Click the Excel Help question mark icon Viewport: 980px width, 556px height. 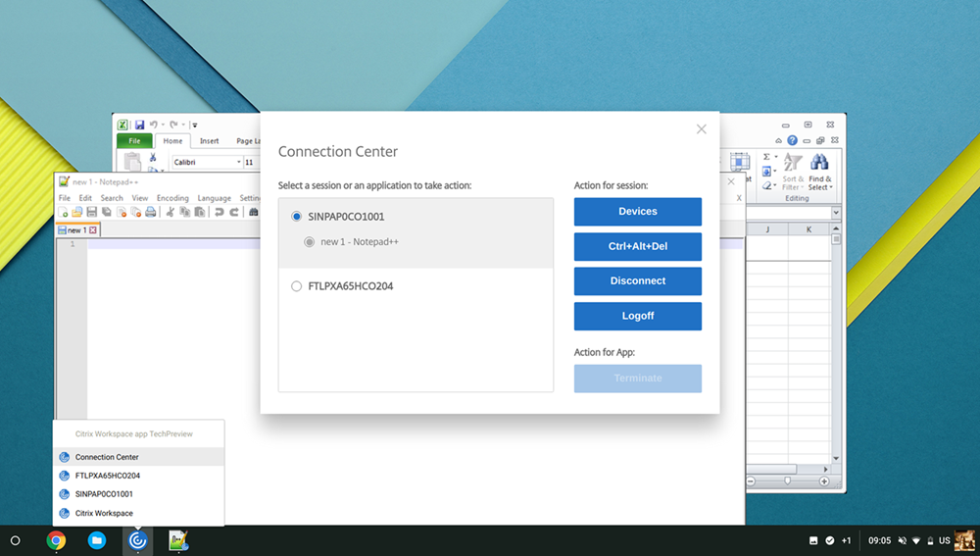[792, 141]
